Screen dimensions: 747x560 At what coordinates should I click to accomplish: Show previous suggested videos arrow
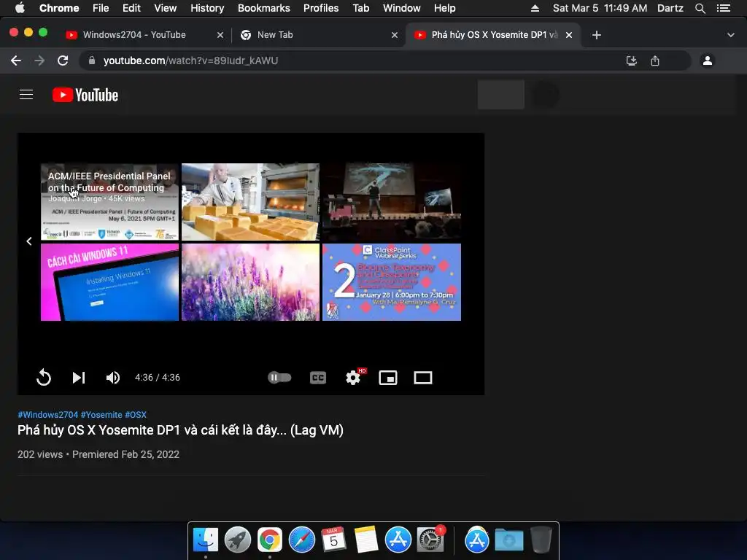pos(29,241)
